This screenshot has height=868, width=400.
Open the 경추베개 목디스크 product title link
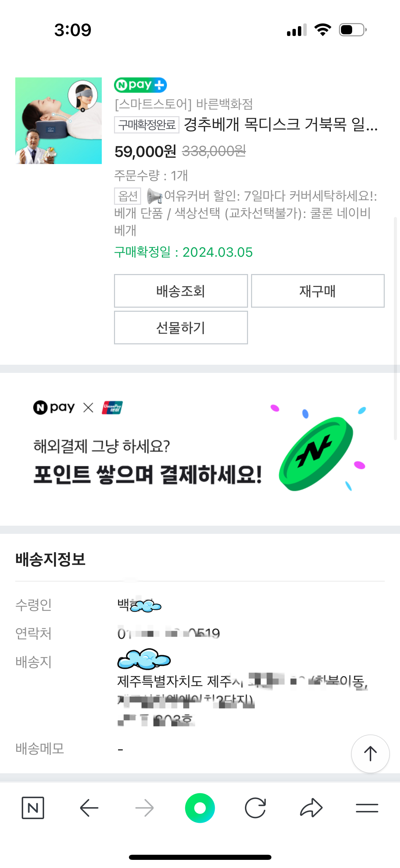point(281,124)
